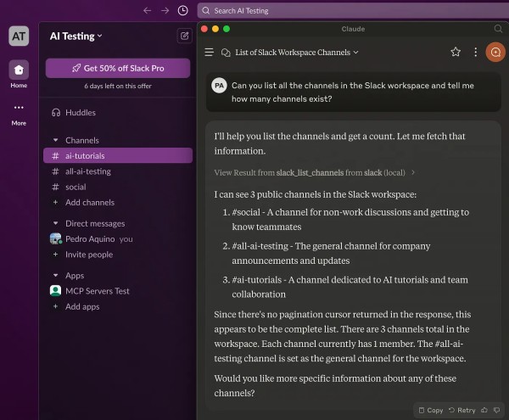This screenshot has height=420, width=509.
Task: Compose a new Slack message
Action: click(x=184, y=36)
